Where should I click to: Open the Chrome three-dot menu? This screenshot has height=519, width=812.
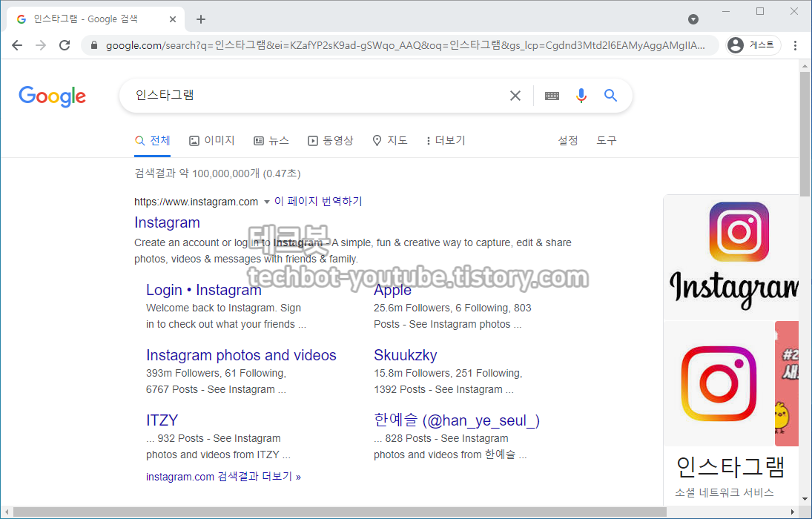tap(795, 45)
